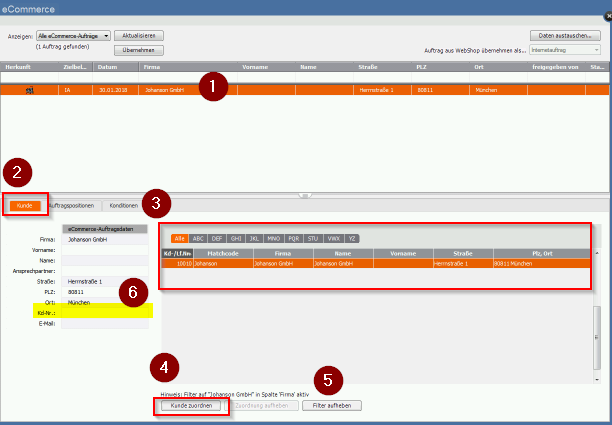The width and height of the screenshot is (612, 425).
Task: Open the Auftragspositionen tab
Action: pos(72,206)
